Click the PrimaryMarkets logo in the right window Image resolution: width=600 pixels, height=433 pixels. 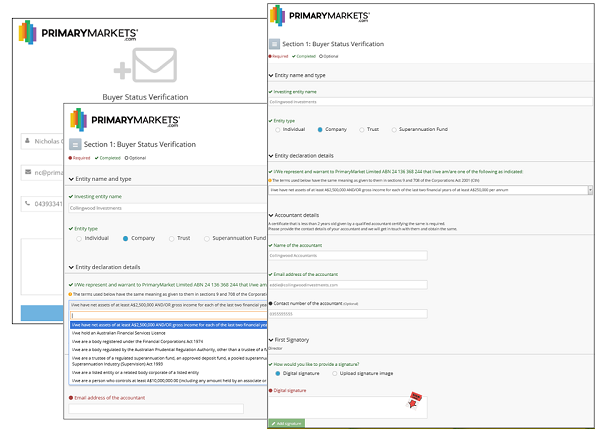[x=320, y=16]
